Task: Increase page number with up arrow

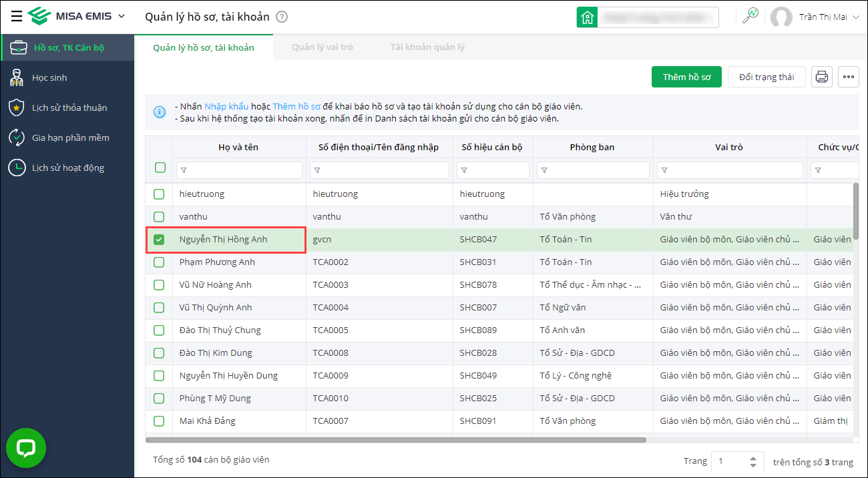Action: click(x=753, y=458)
